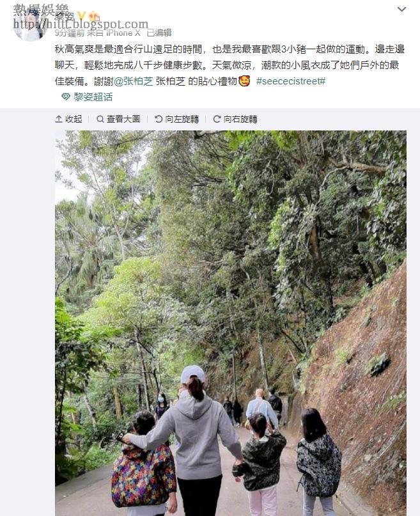Click the 收起 collapse label
Screen dimensions: 420x516
[x=74, y=119]
